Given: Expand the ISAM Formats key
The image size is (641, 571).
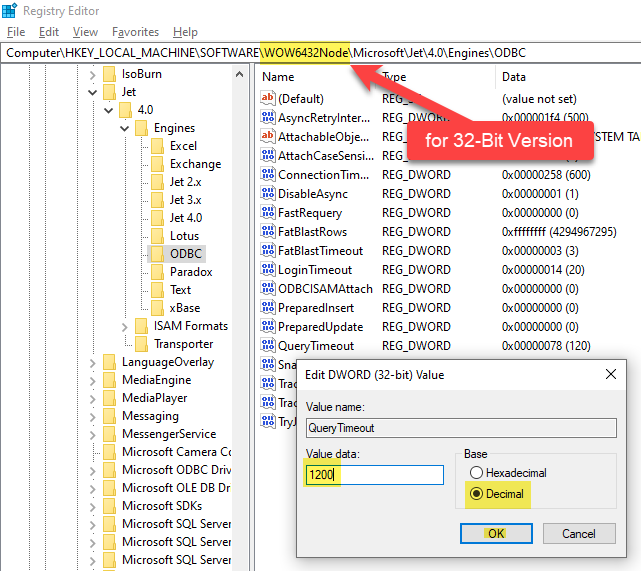Looking at the screenshot, I should [125, 327].
